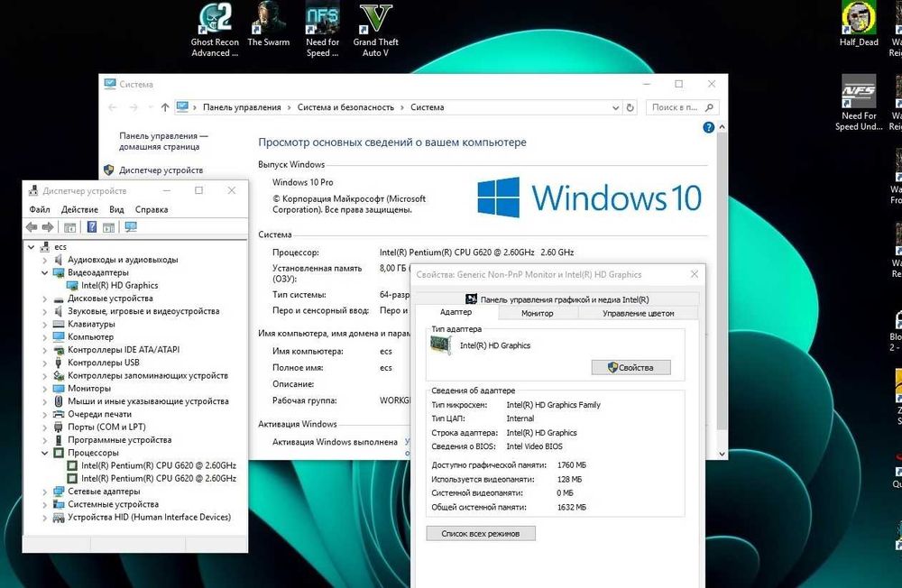The height and width of the screenshot is (588, 902).
Task: Open the Действие menu
Action: click(79, 209)
